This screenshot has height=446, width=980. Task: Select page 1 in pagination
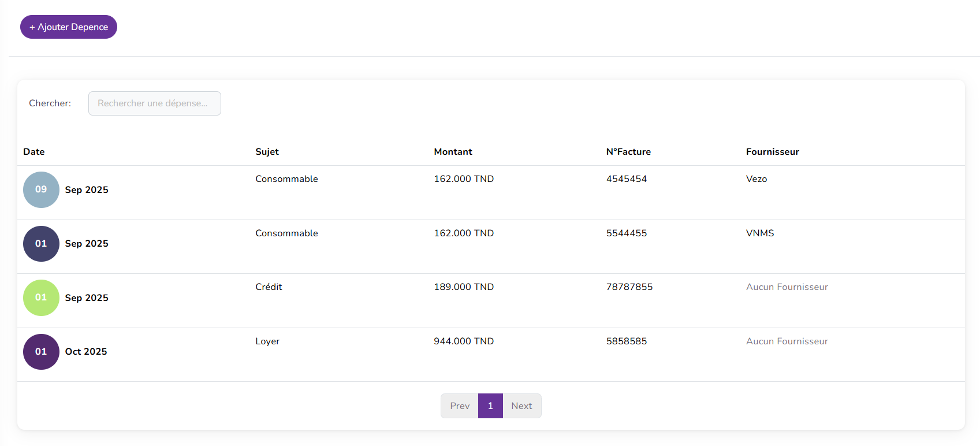point(490,406)
